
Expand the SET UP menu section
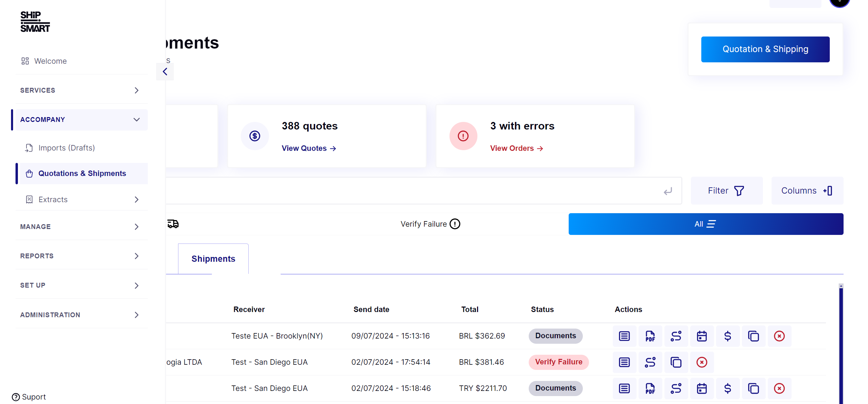click(x=82, y=286)
